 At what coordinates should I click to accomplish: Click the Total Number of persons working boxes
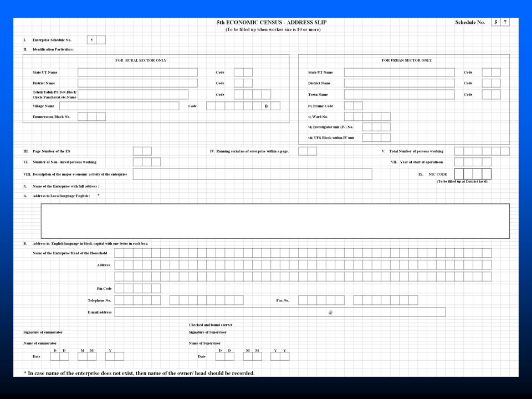482,151
